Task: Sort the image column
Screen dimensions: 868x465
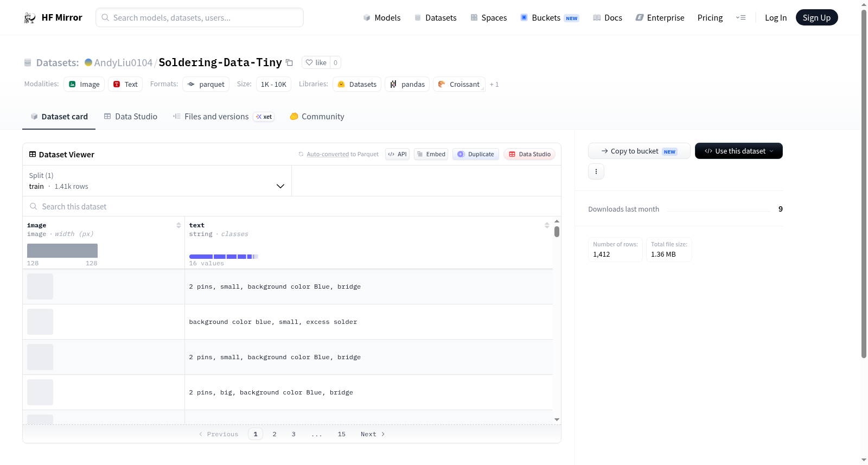Action: (x=178, y=225)
